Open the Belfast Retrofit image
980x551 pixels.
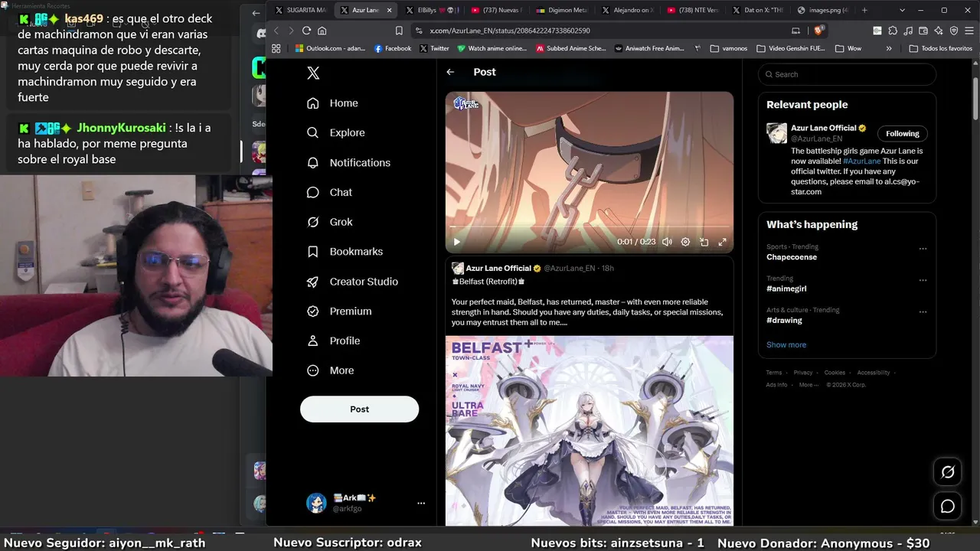pyautogui.click(x=590, y=430)
